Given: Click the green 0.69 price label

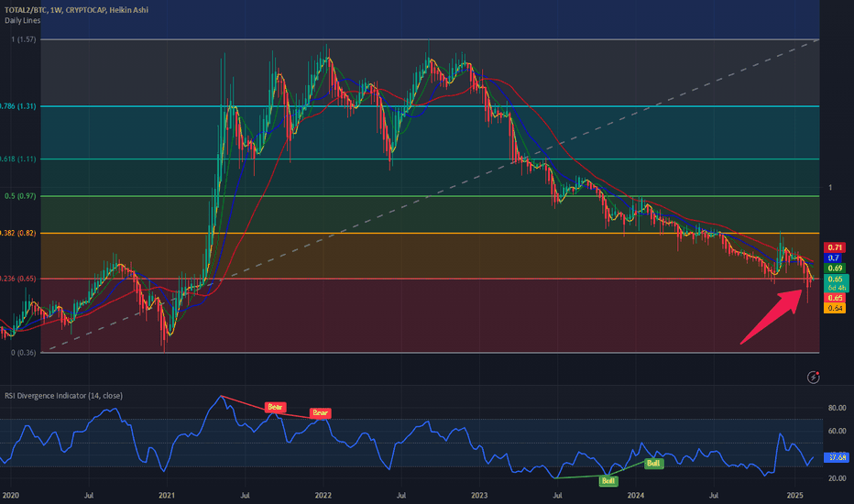Looking at the screenshot, I should [x=835, y=268].
